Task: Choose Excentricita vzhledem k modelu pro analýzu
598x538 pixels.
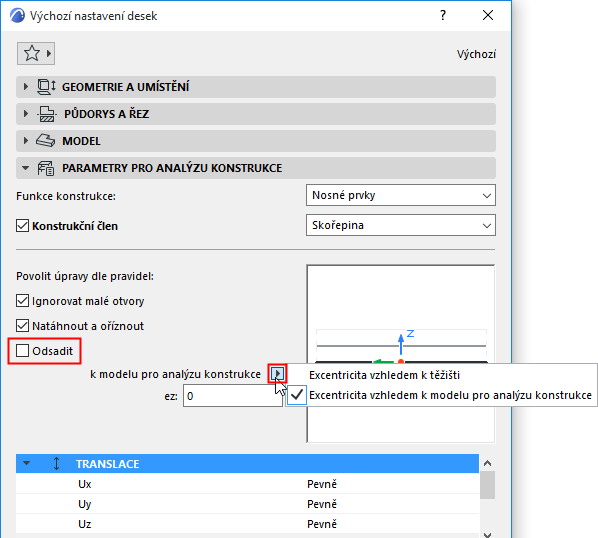Action: (x=450, y=395)
